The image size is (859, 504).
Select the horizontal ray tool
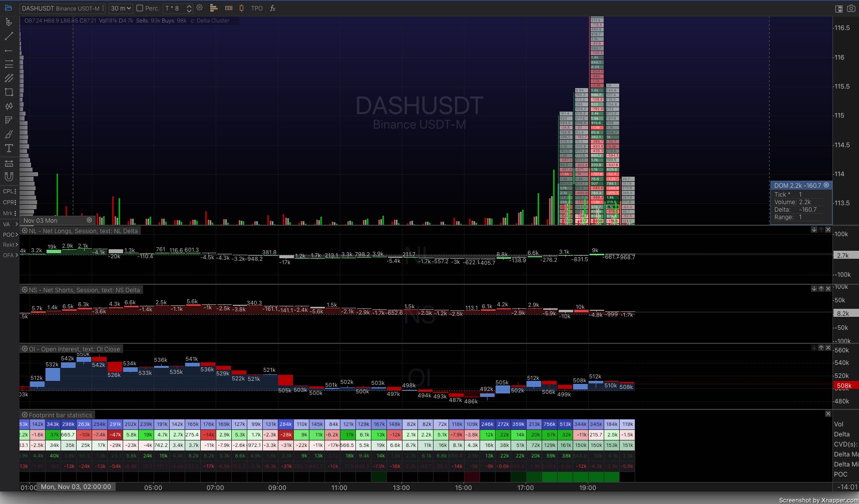tap(9, 50)
